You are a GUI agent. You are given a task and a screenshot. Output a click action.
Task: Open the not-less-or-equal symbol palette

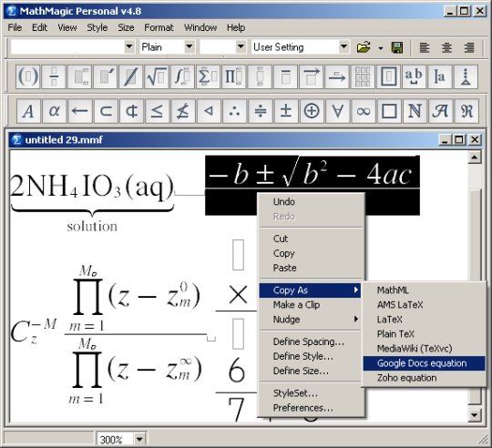tap(183, 111)
